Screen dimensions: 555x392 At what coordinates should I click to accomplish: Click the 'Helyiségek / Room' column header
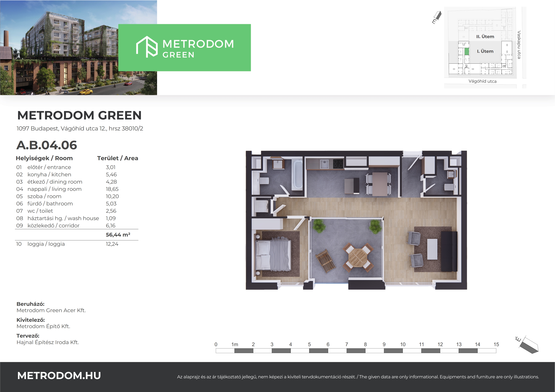point(44,158)
